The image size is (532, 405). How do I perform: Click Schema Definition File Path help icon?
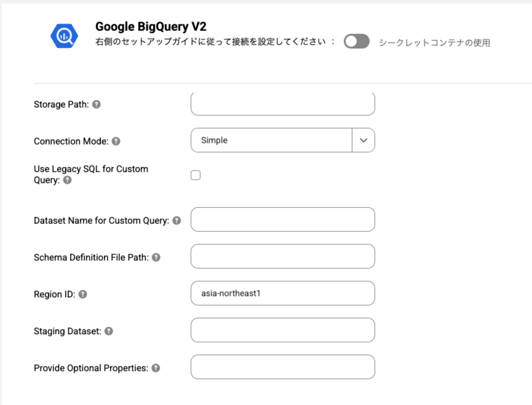click(x=156, y=258)
